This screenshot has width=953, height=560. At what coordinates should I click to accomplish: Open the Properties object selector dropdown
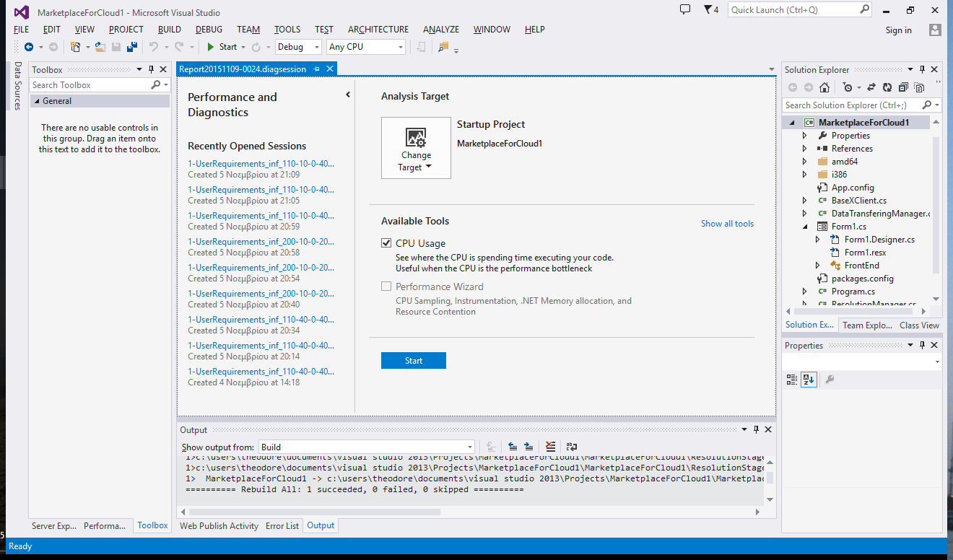click(x=937, y=362)
